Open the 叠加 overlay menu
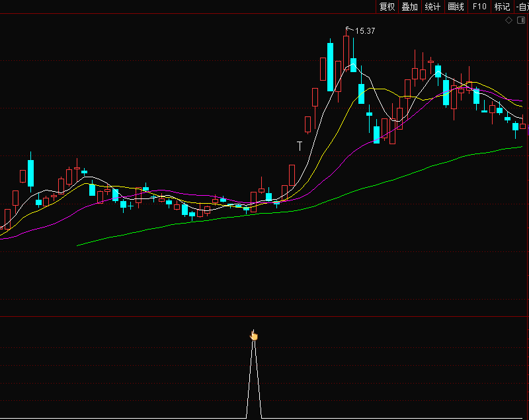Image resolution: width=529 pixels, height=420 pixels. (410, 7)
